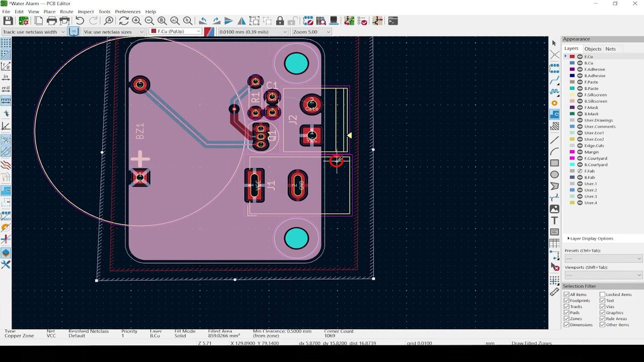
Task: Open the Scripting console icon
Action: (393, 21)
